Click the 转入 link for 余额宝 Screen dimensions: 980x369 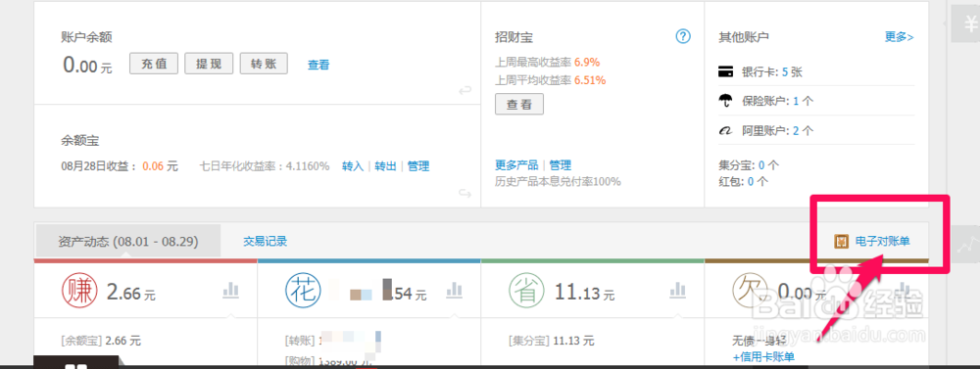[x=353, y=166]
